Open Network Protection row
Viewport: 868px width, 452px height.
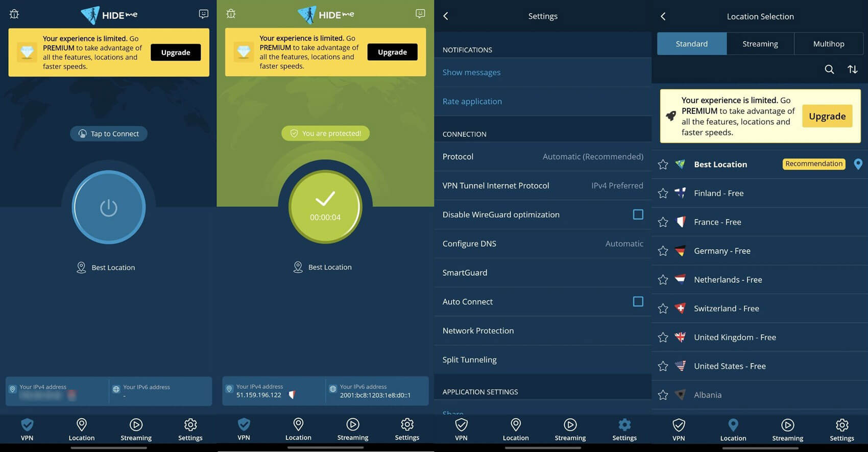coord(543,331)
